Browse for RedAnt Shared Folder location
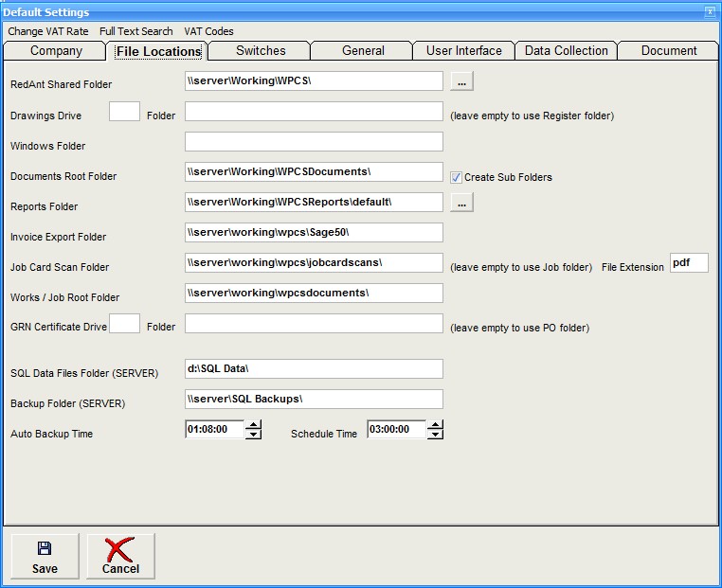This screenshot has height=588, width=722. (x=461, y=81)
